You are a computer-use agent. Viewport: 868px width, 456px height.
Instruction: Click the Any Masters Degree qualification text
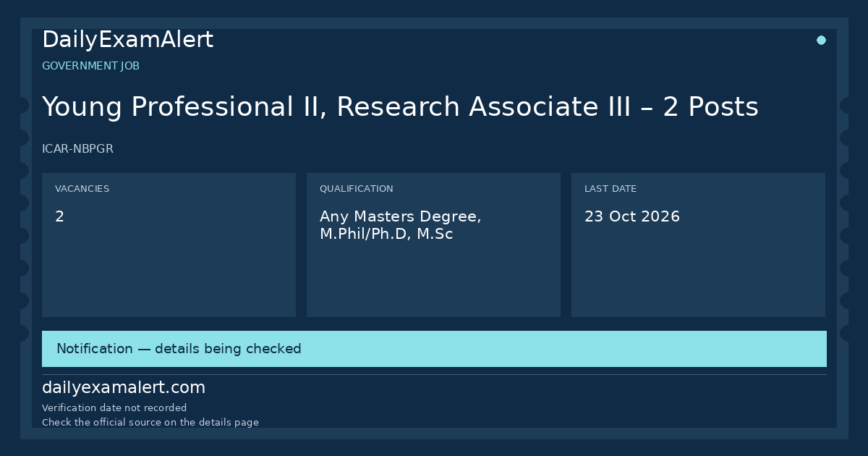401,225
